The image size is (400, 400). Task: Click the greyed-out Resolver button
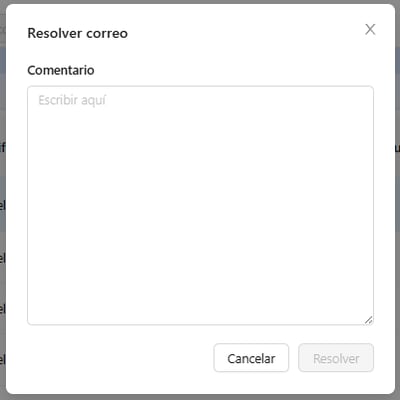336,358
